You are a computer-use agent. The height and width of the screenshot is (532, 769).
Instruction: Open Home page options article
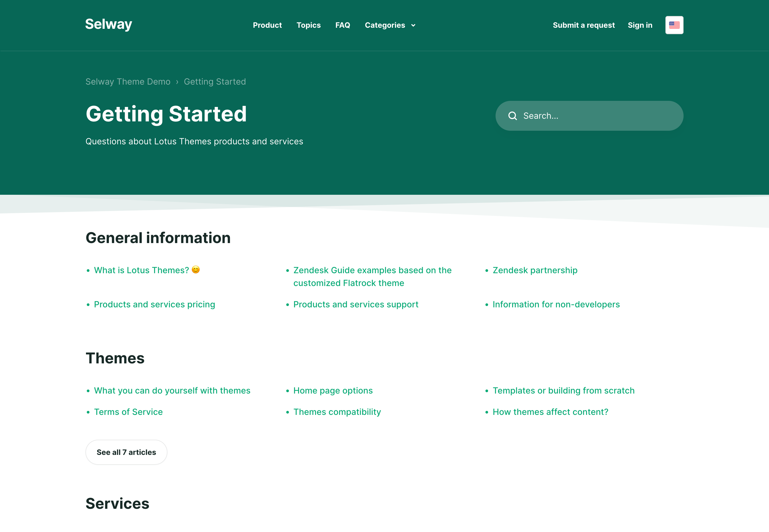point(333,390)
